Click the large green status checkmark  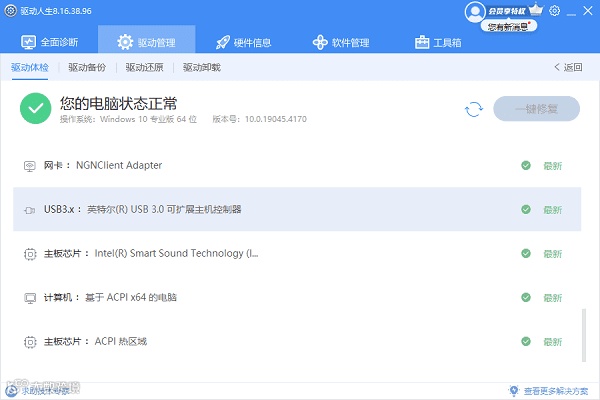(x=36, y=108)
